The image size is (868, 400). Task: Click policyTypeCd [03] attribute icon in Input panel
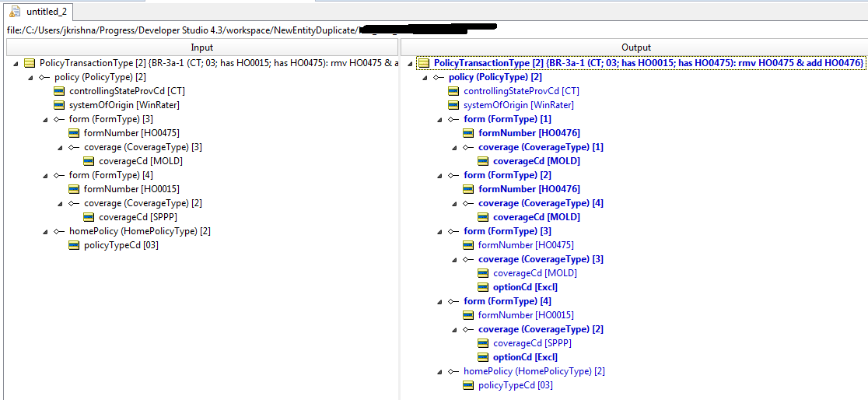coord(74,245)
